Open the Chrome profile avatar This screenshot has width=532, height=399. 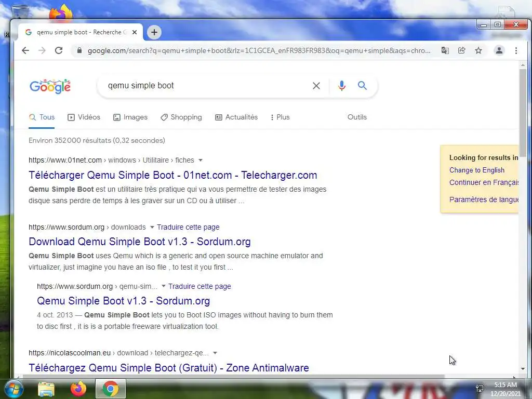(499, 50)
